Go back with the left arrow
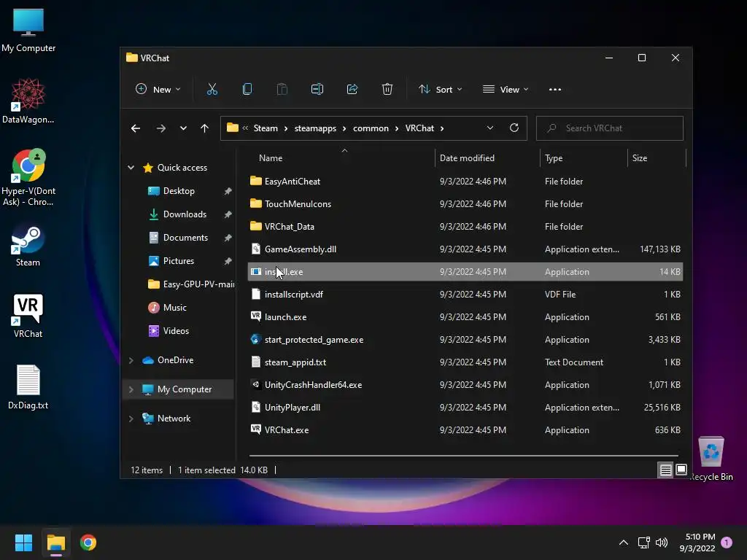Screen dimensions: 747x560 135,128
